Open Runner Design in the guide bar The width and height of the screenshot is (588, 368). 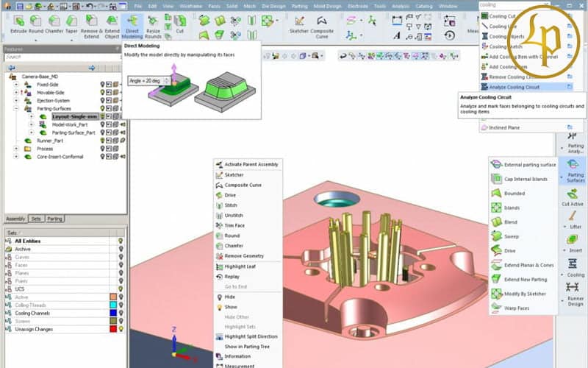point(573,293)
